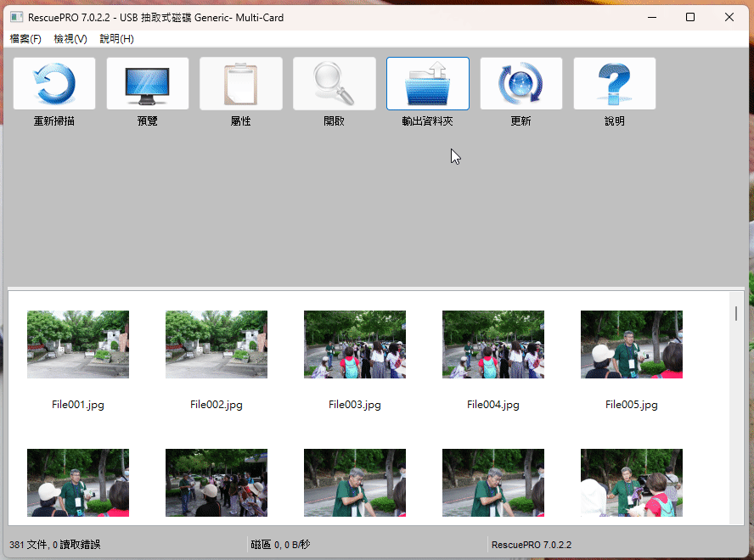Open the 檢視(V) menu
The height and width of the screenshot is (560, 754).
70,39
